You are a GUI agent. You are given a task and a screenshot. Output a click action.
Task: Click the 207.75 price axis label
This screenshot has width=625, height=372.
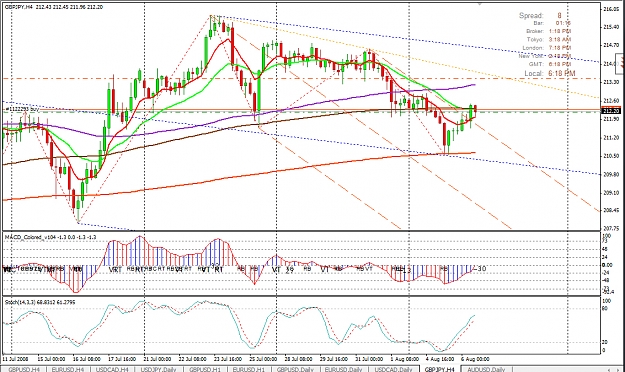pos(611,229)
